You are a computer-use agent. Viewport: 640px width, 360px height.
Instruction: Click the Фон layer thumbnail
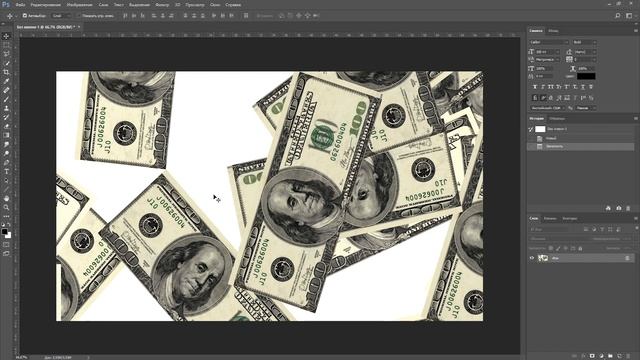pyautogui.click(x=543, y=258)
